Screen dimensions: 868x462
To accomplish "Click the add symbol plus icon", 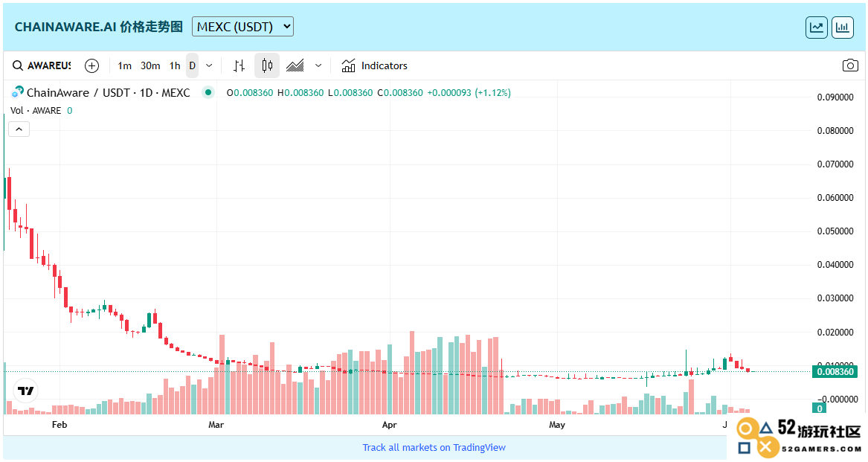I will click(92, 66).
